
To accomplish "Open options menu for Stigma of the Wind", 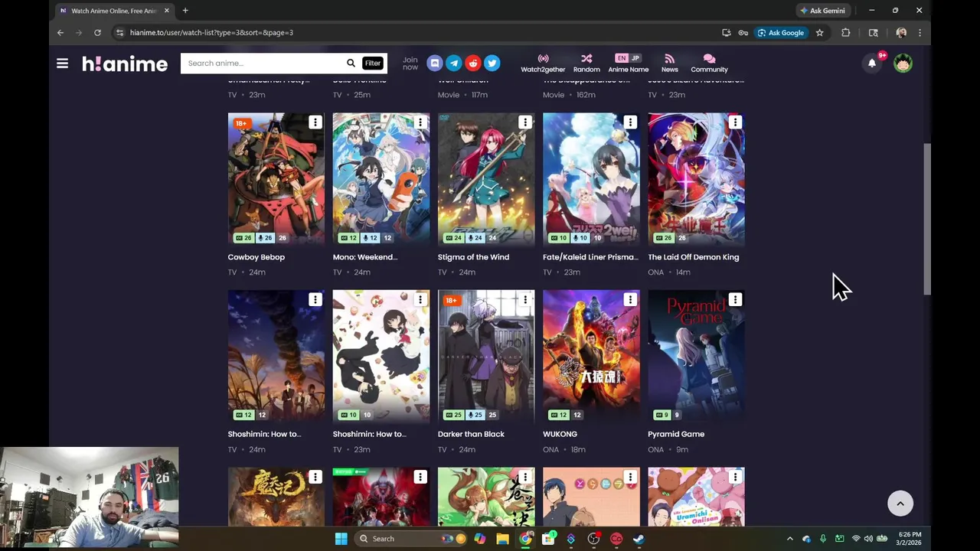I will (524, 122).
